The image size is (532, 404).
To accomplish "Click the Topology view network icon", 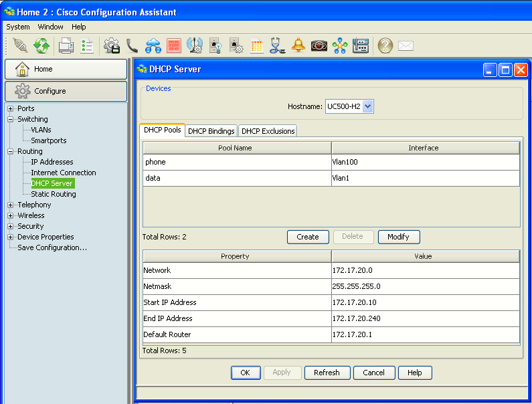I will tap(340, 45).
